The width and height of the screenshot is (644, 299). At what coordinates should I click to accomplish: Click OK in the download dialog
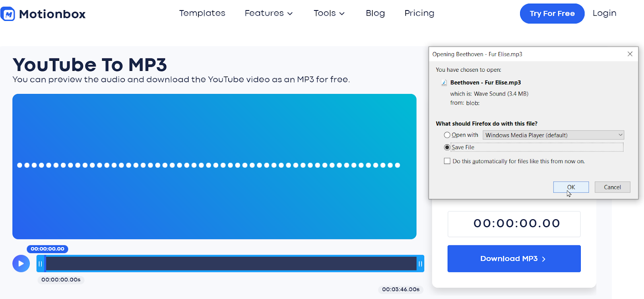point(571,187)
